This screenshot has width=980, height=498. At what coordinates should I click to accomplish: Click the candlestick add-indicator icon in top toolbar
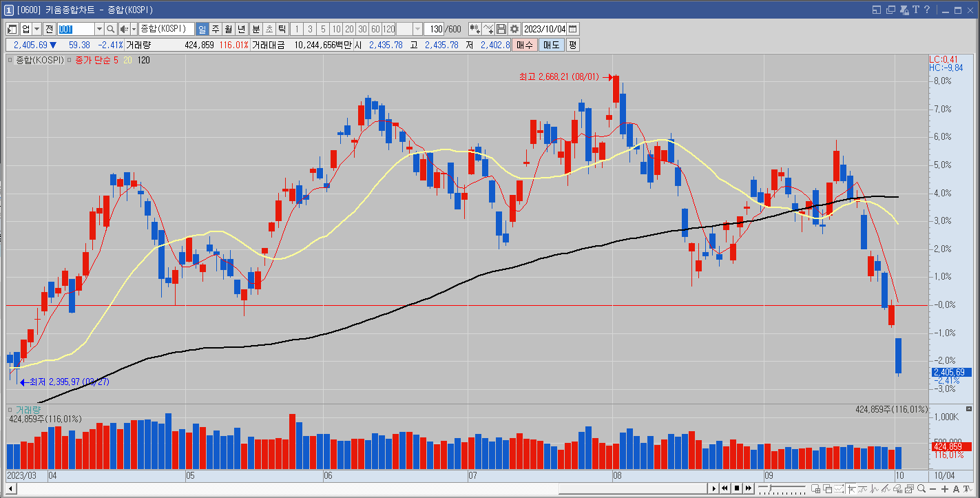(475, 29)
